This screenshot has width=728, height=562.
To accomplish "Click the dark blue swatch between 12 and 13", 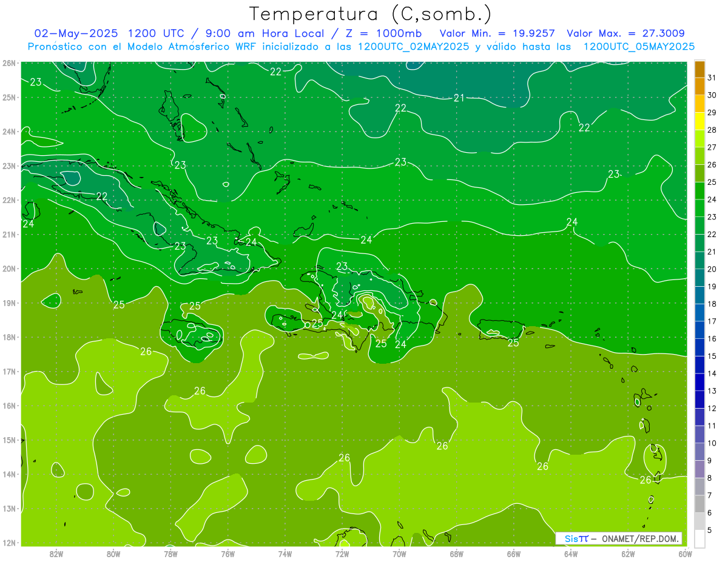I will click(699, 399).
